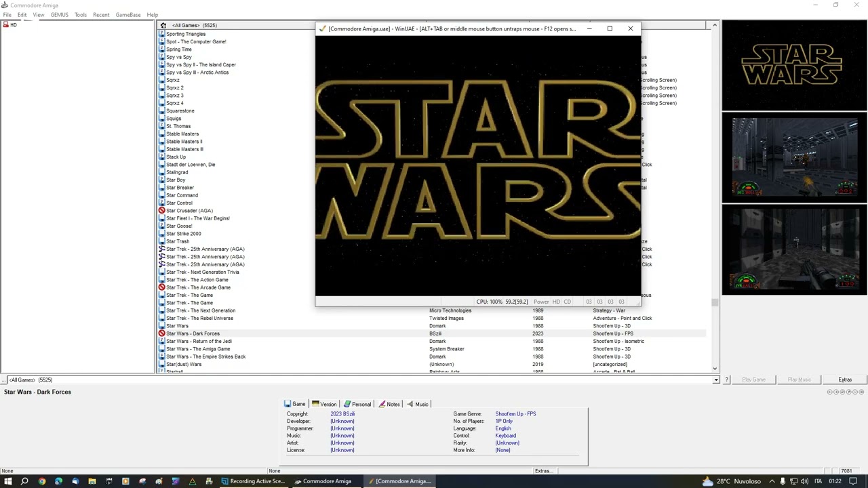
Task: Click the Extras... status bar entry
Action: 544,470
